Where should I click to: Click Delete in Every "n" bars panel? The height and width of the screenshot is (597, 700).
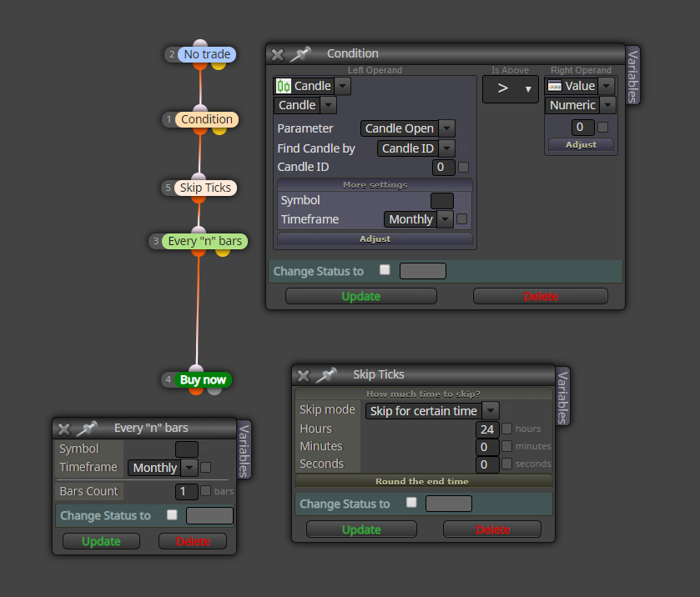(x=193, y=541)
